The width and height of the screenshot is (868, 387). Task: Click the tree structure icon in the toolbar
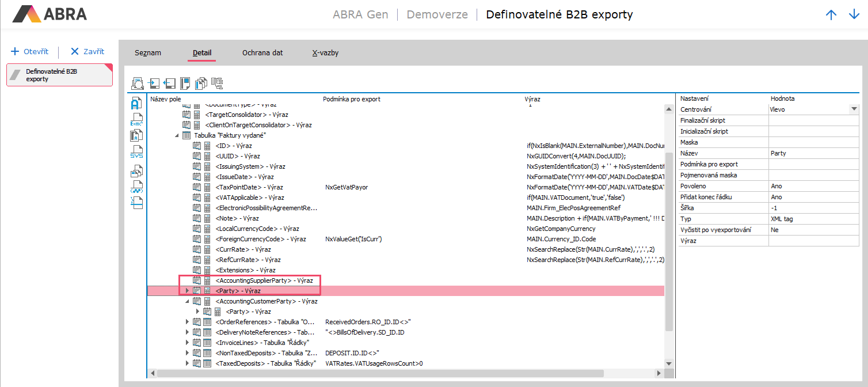pos(217,84)
